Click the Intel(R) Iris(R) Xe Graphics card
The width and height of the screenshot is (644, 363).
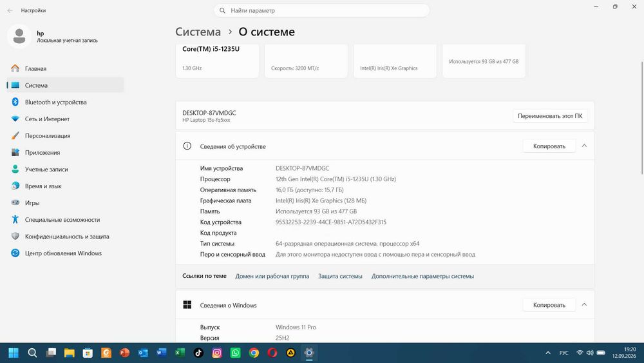pos(395,61)
